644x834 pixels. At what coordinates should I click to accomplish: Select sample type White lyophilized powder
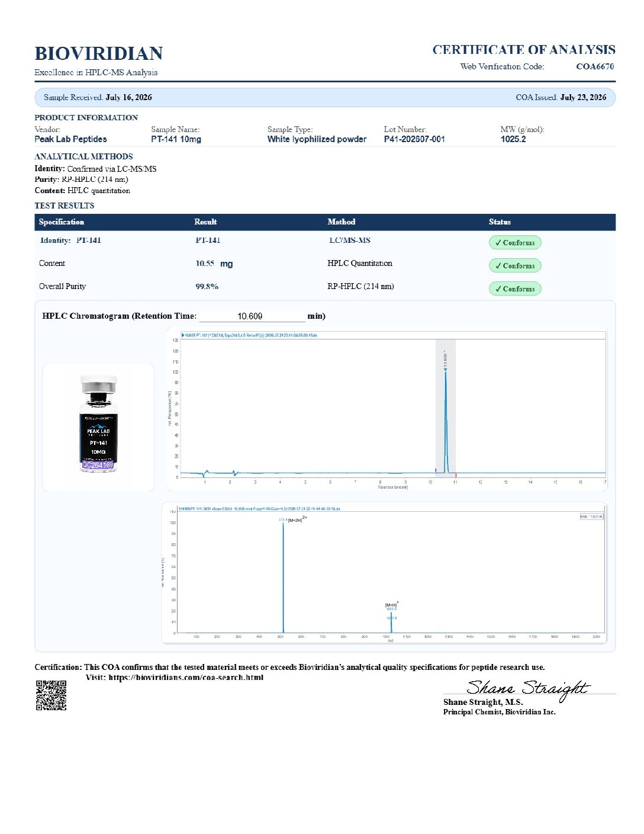[x=317, y=139]
